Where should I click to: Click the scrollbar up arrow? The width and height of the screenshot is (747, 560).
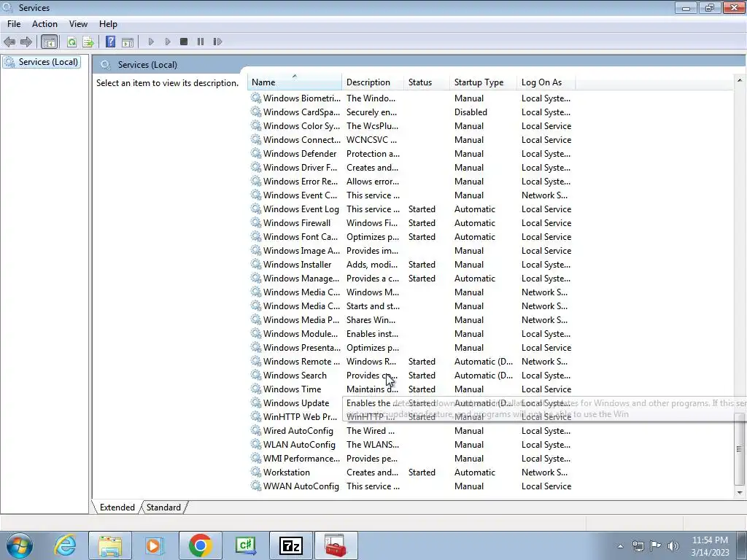pos(740,80)
